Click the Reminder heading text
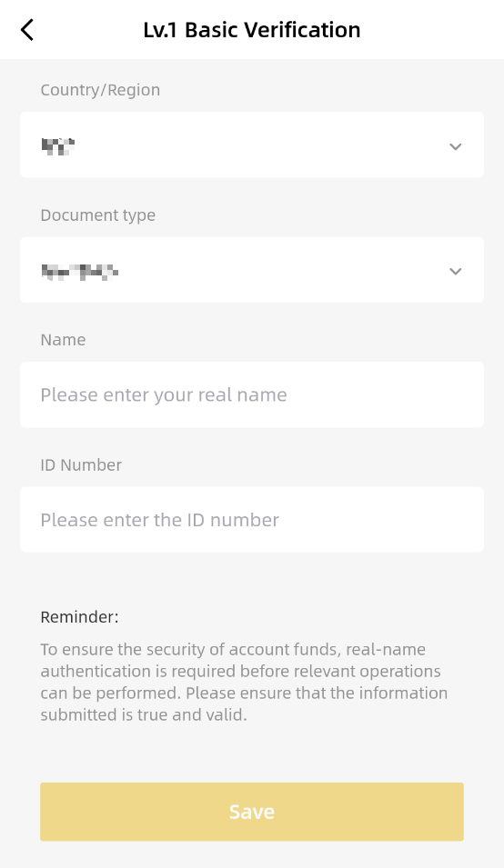Viewport: 504px width, 868px height. coord(80,617)
